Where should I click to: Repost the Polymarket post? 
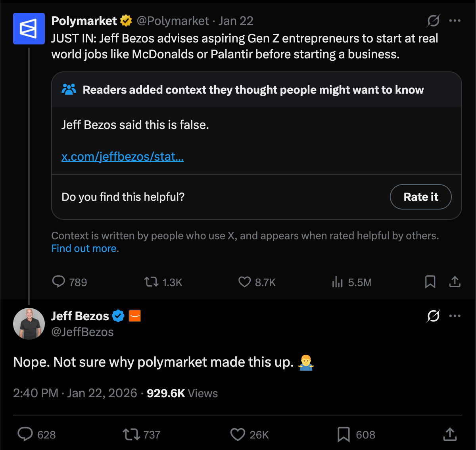[151, 282]
